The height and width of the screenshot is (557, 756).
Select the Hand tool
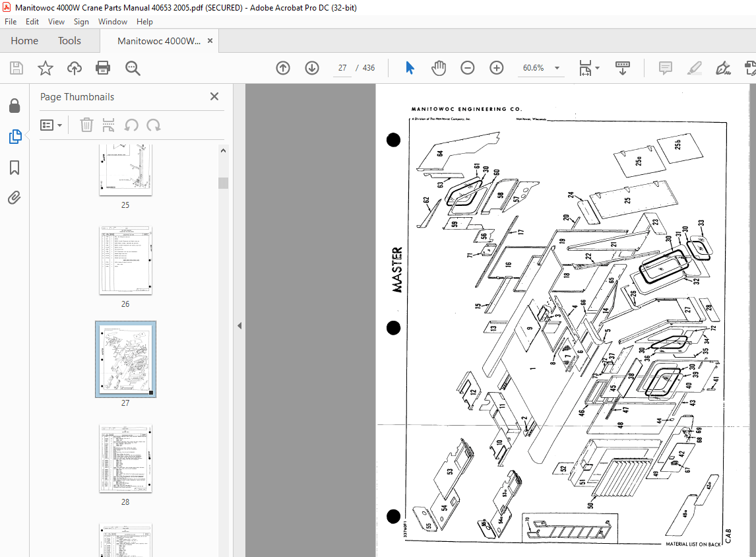click(439, 67)
